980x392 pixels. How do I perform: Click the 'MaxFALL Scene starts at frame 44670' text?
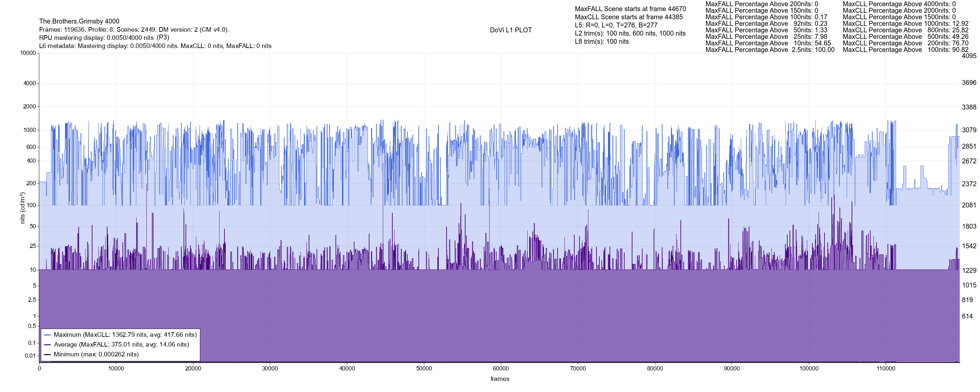(630, 9)
